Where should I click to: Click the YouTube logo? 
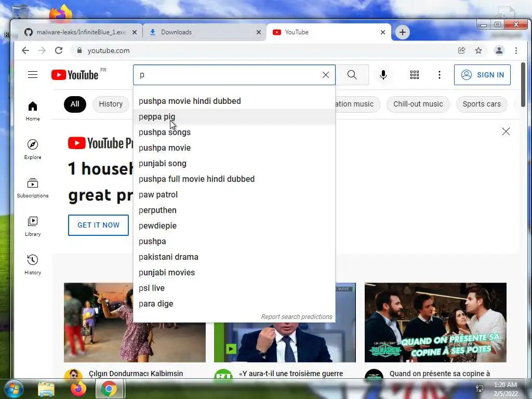pos(75,75)
